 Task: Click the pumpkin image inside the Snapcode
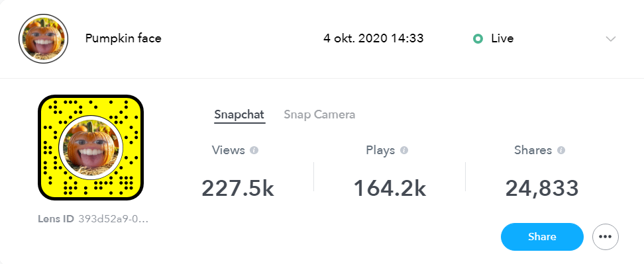tap(91, 148)
